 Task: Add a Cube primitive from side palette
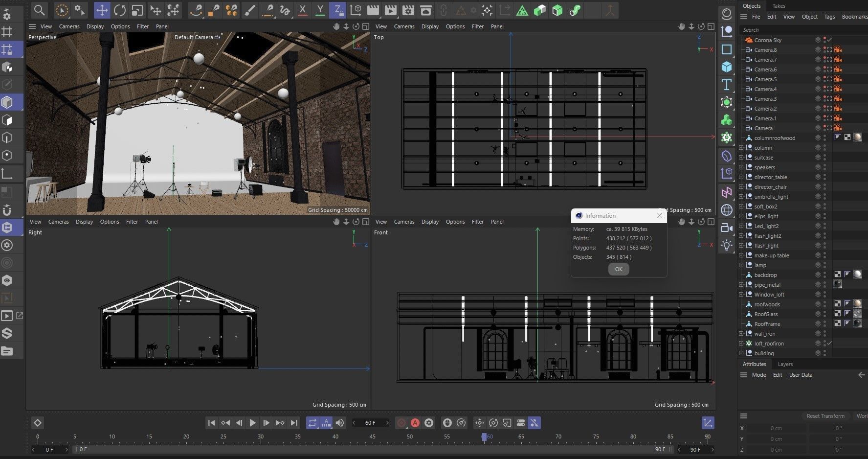pyautogui.click(x=727, y=67)
